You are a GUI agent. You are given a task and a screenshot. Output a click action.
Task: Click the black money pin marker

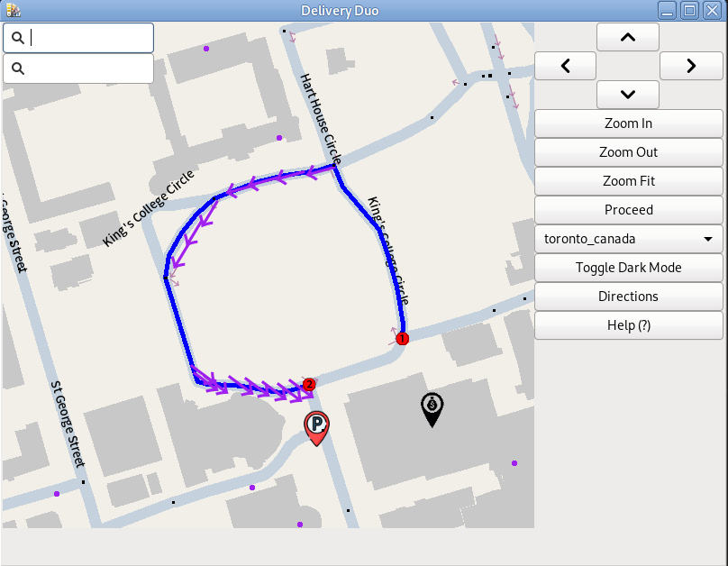point(432,407)
